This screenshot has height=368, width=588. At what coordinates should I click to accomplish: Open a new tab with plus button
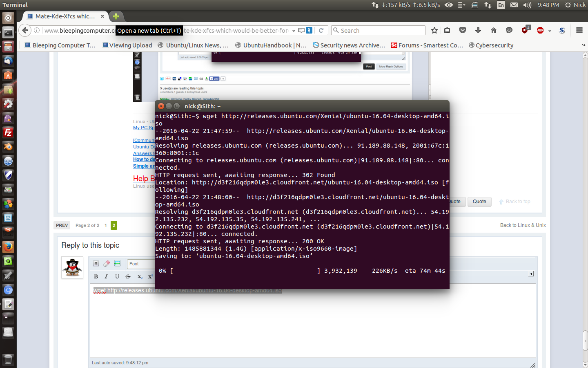pos(116,16)
